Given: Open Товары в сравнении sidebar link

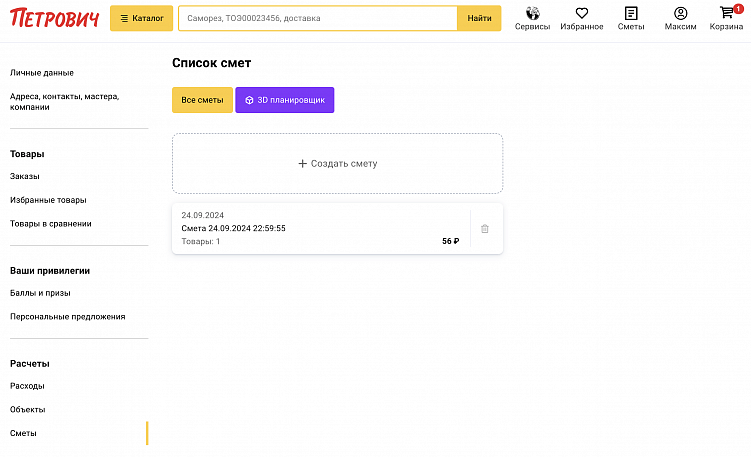Looking at the screenshot, I should point(51,224).
